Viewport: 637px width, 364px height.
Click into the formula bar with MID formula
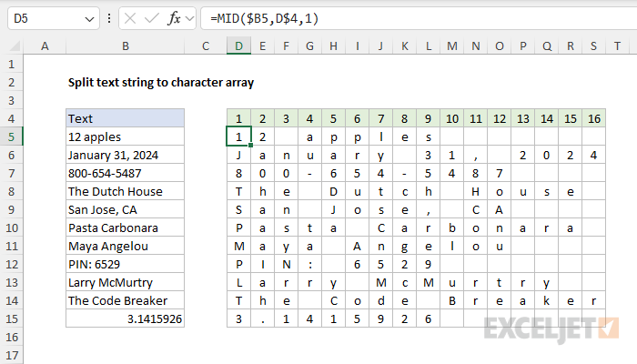point(419,18)
